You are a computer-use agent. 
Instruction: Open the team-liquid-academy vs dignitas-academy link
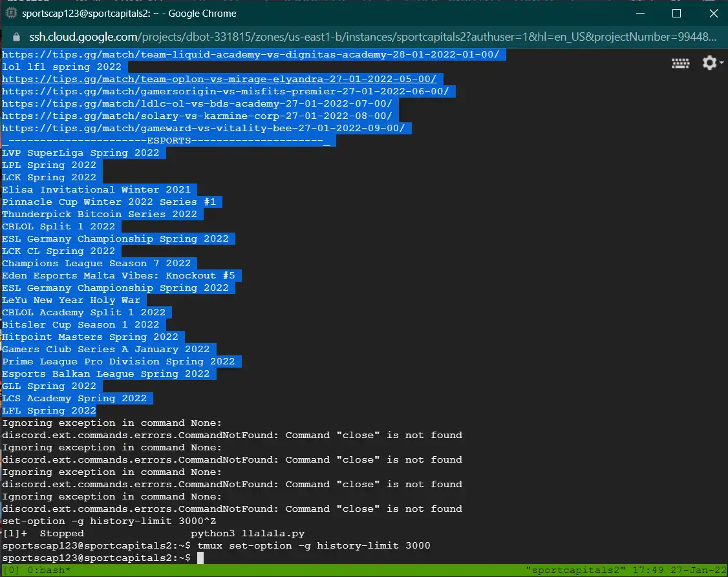pos(251,54)
